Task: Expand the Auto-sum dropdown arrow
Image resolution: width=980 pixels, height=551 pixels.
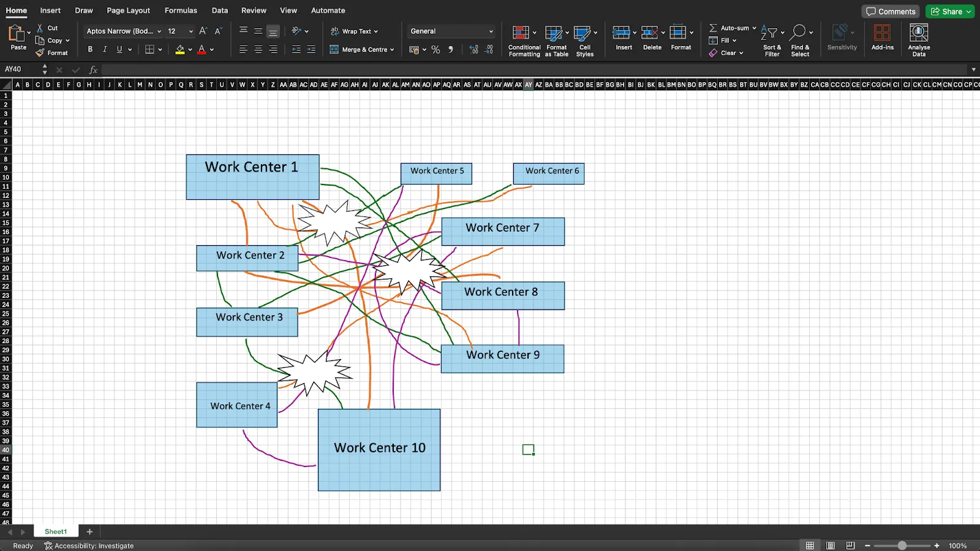Action: pos(754,28)
